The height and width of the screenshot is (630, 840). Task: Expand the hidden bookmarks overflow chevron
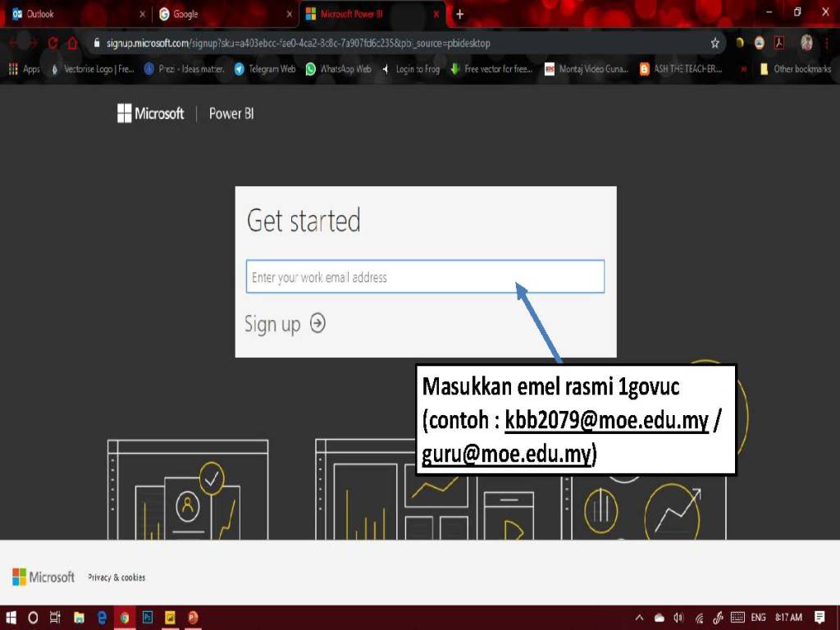(743, 69)
